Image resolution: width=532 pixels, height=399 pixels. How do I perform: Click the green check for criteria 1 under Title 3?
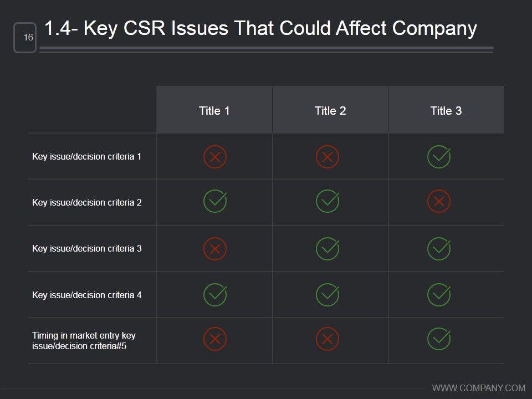[x=439, y=157]
